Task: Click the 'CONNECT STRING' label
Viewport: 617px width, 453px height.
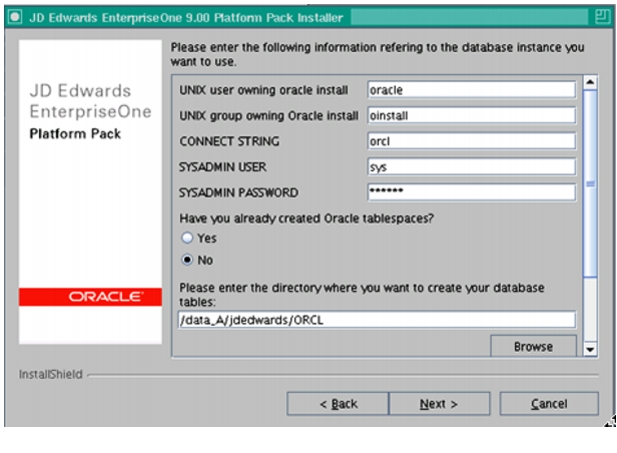Action: point(229,141)
